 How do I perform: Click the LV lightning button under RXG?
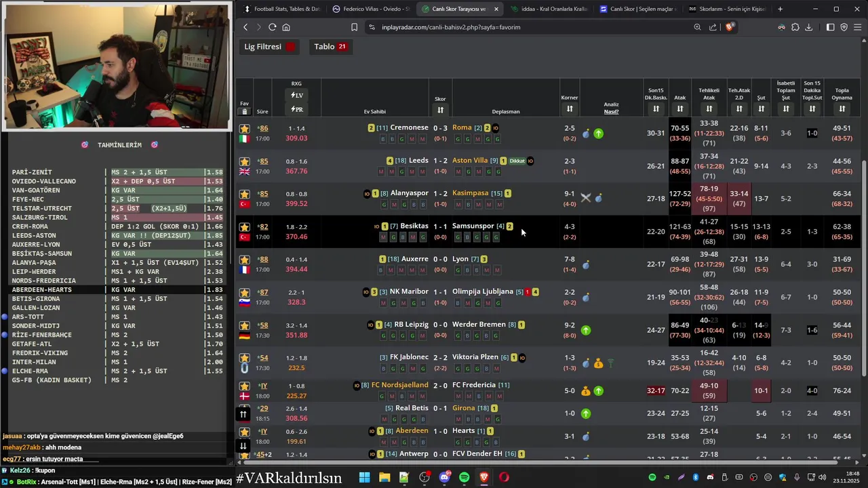click(x=296, y=96)
